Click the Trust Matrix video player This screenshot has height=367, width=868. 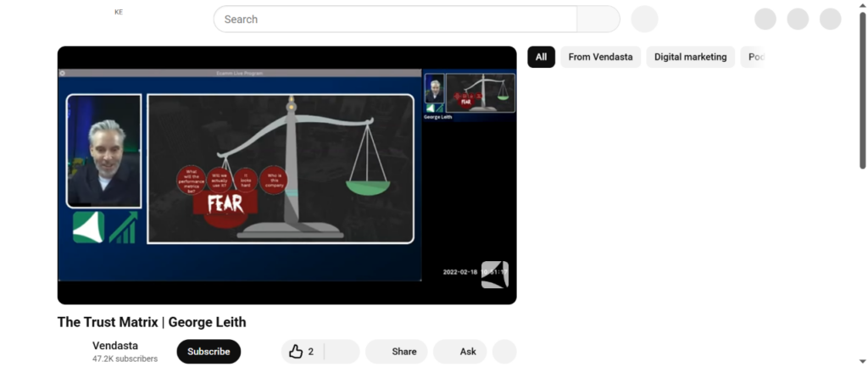click(287, 175)
